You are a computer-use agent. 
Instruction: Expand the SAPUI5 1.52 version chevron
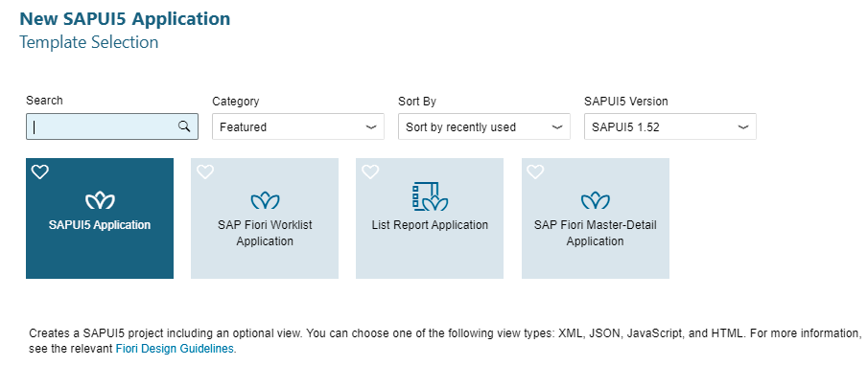click(x=743, y=127)
